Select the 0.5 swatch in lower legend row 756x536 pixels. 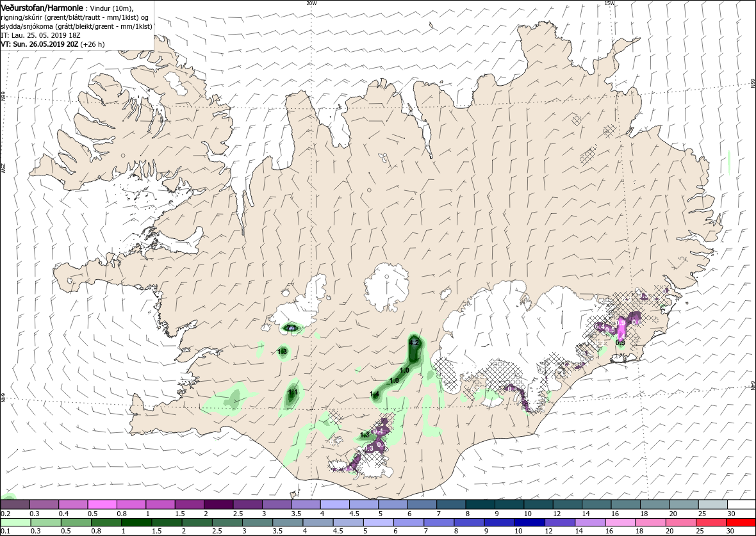click(x=76, y=523)
